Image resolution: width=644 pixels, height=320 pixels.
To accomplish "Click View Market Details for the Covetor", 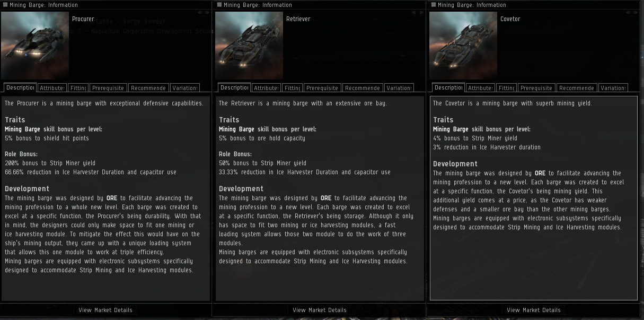I will tap(534, 310).
